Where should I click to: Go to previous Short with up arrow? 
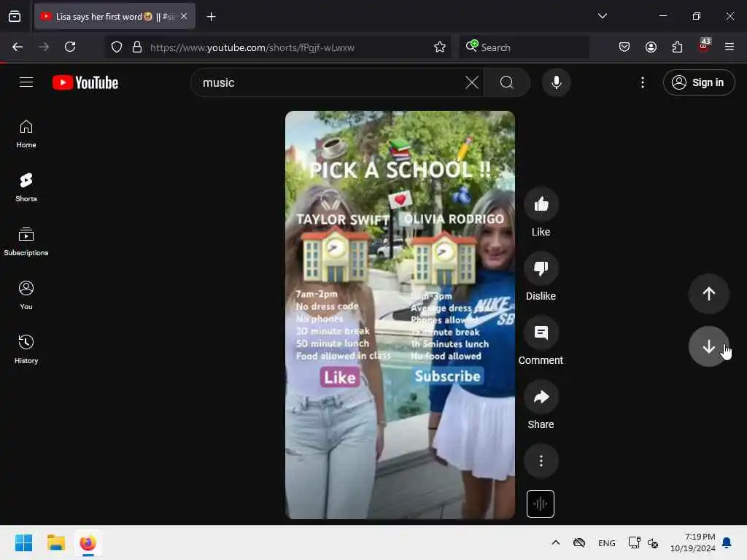708,294
